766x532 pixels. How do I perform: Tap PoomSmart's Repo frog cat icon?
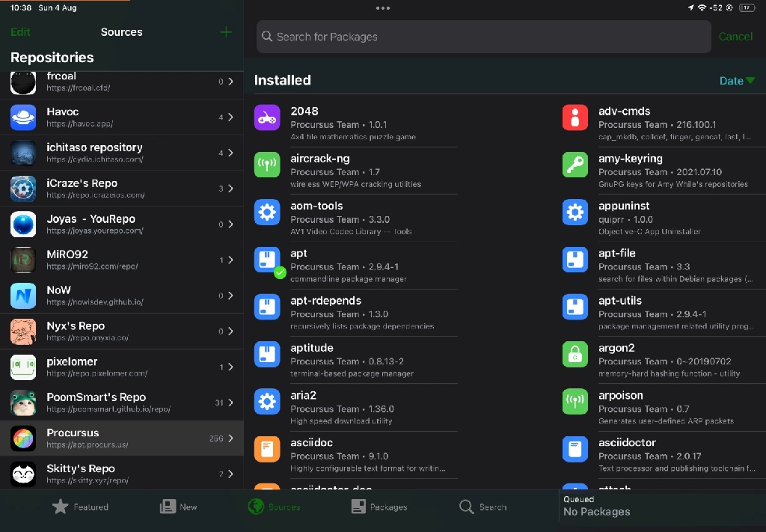pyautogui.click(x=23, y=403)
